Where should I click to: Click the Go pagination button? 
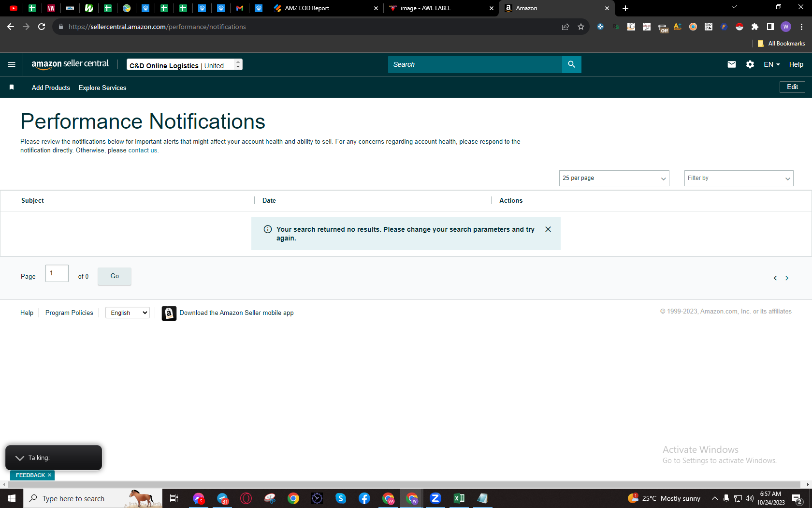115,276
